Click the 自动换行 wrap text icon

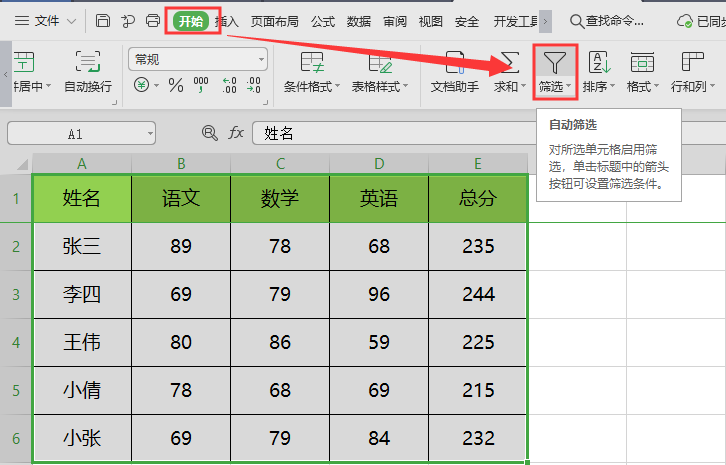click(88, 62)
